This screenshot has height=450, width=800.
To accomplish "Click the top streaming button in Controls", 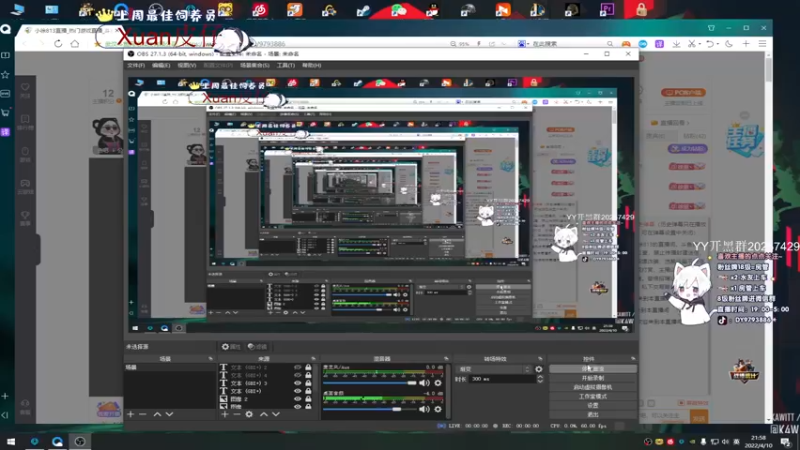I will (593, 368).
